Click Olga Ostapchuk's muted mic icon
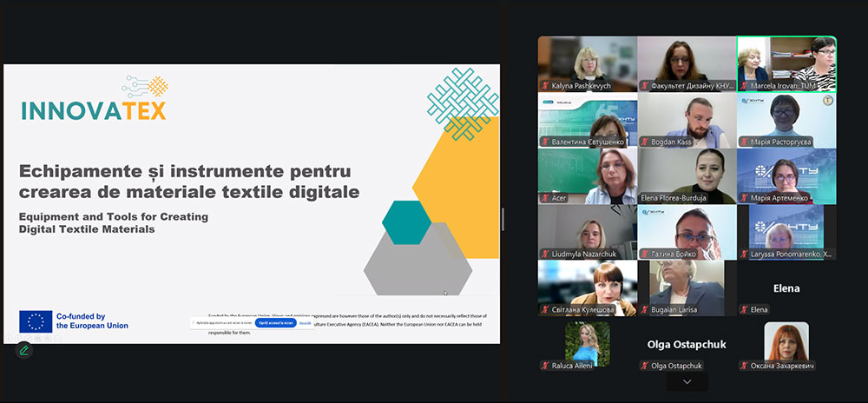 click(x=645, y=366)
